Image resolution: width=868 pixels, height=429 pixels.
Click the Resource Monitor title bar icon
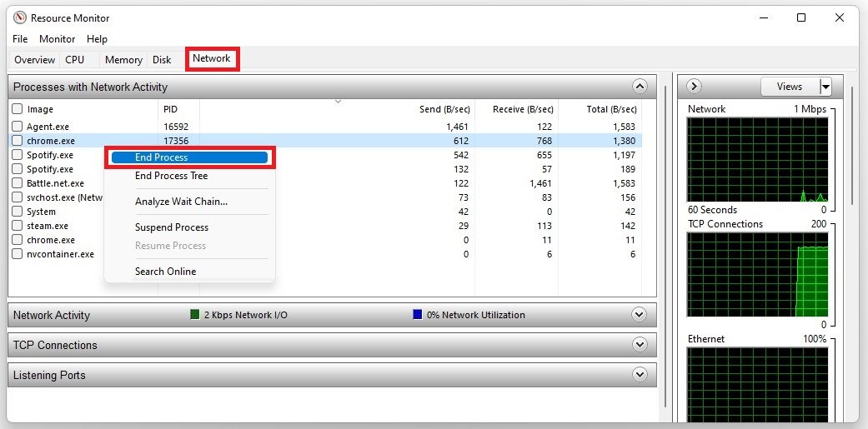click(20, 17)
